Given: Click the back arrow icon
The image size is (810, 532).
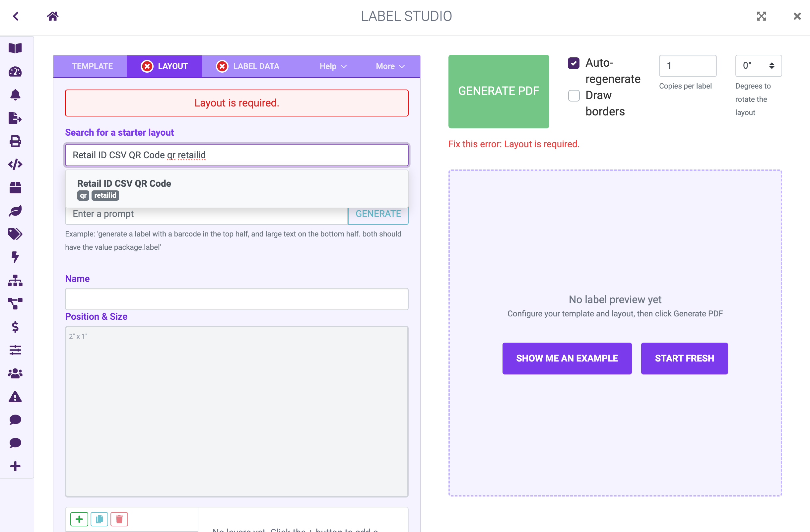Looking at the screenshot, I should [x=16, y=16].
